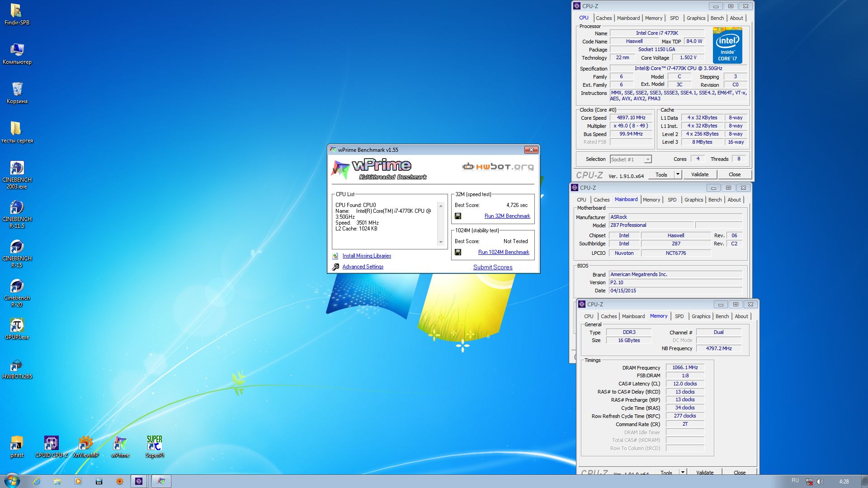
Task: Click the HWBOT.org logo in wPrime
Action: (x=498, y=167)
